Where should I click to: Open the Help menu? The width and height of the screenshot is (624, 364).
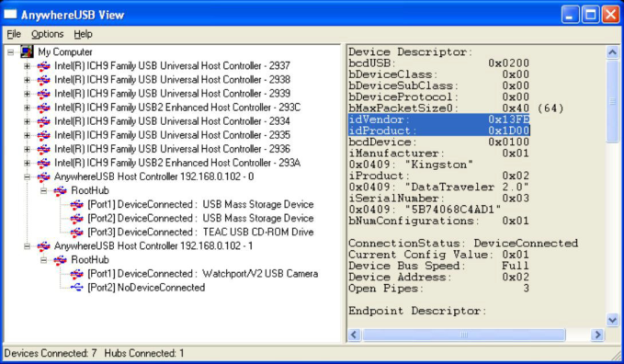click(x=83, y=34)
